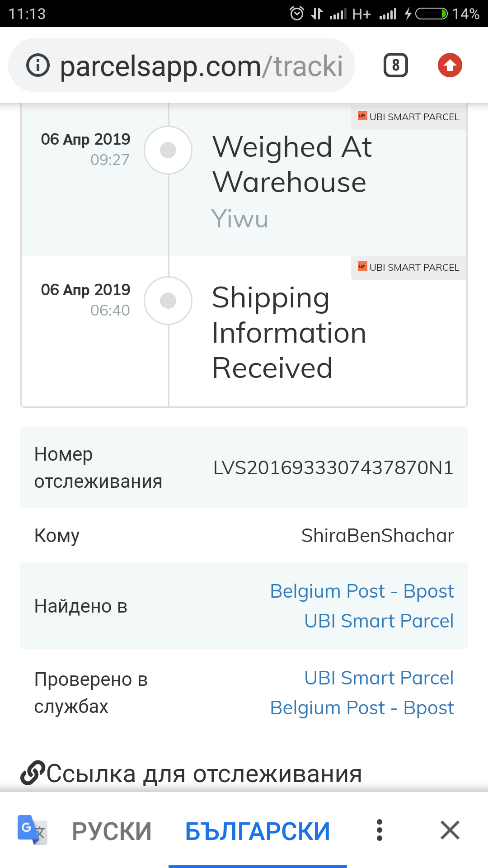Tap the alarm clock status bar icon
Image resolution: width=488 pixels, height=868 pixels.
point(297,14)
